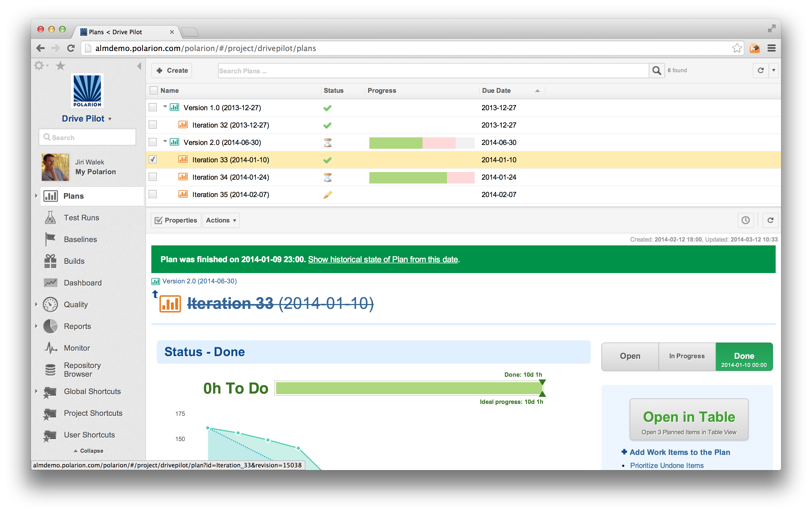Collapse the Version 1.0 tree node

(165, 107)
